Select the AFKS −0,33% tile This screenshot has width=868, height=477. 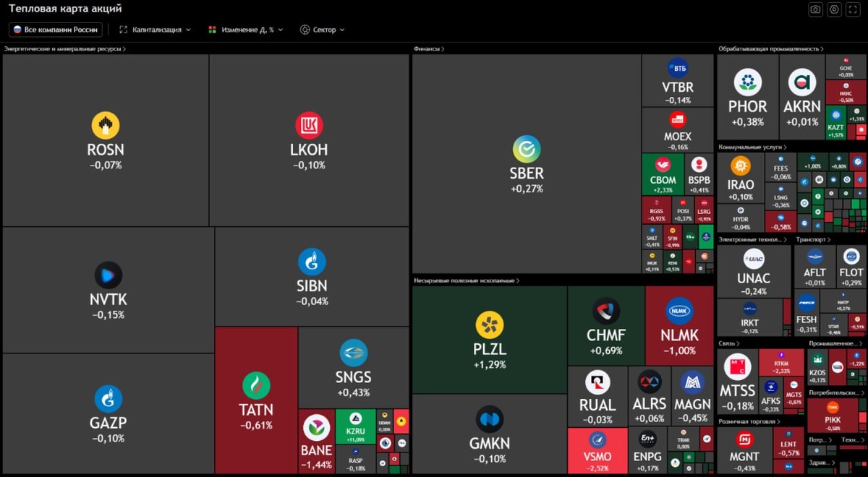point(770,395)
